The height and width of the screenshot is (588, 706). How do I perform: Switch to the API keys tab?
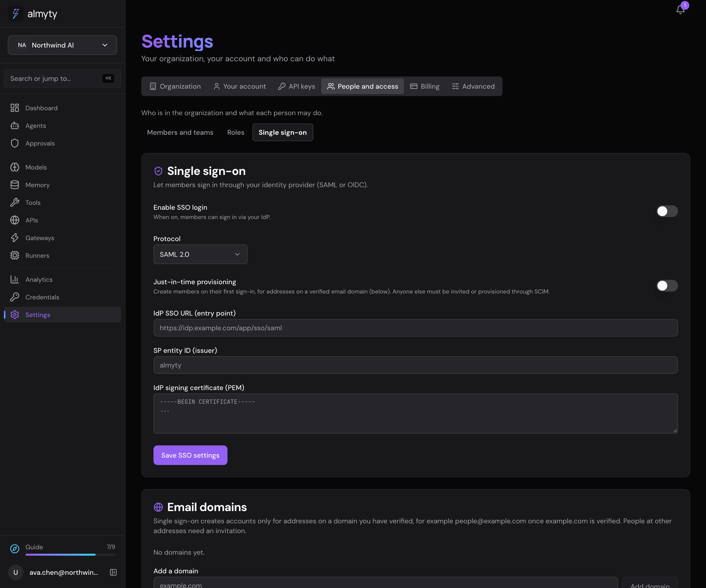(x=297, y=86)
